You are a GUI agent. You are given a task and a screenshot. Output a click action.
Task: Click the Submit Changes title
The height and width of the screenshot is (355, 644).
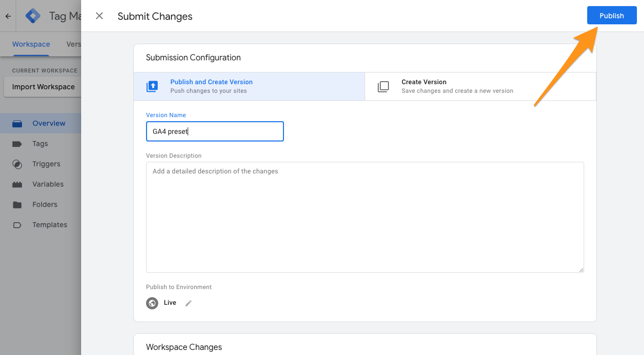pyautogui.click(x=155, y=16)
